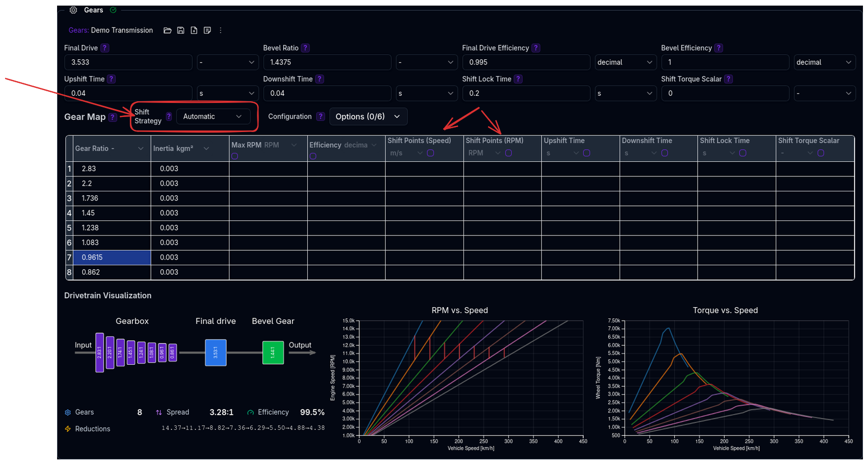Open the three-dot more options menu
868x465 pixels.
(220, 30)
